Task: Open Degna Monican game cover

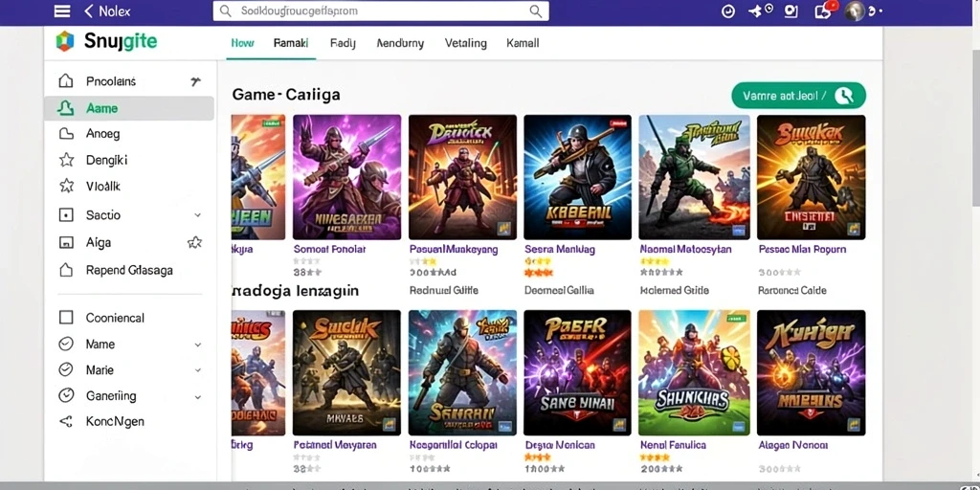Action: (577, 373)
